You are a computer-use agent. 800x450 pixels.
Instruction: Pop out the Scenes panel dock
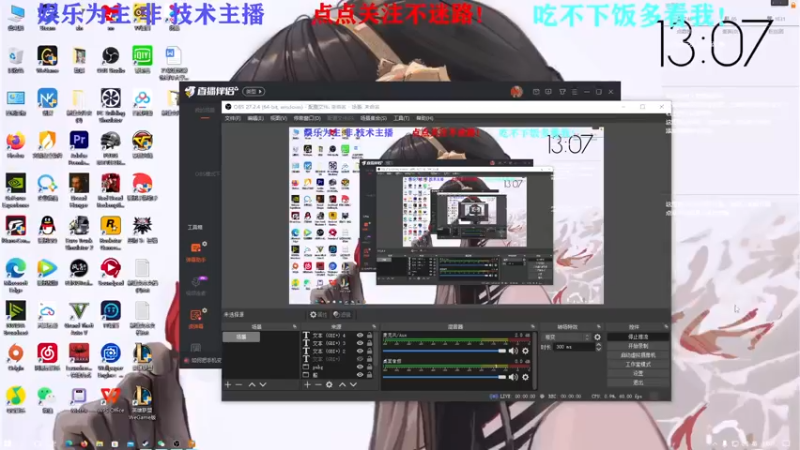(x=294, y=327)
